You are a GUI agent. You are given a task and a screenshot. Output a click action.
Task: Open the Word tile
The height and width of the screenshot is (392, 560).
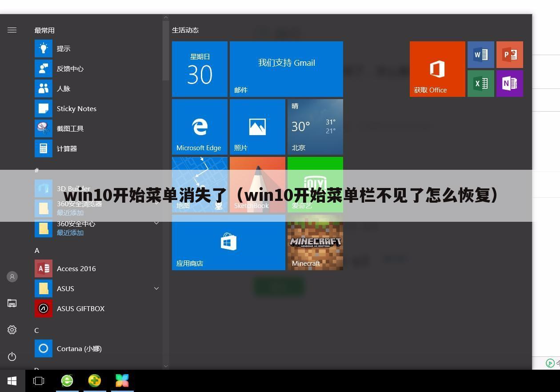[x=481, y=55]
